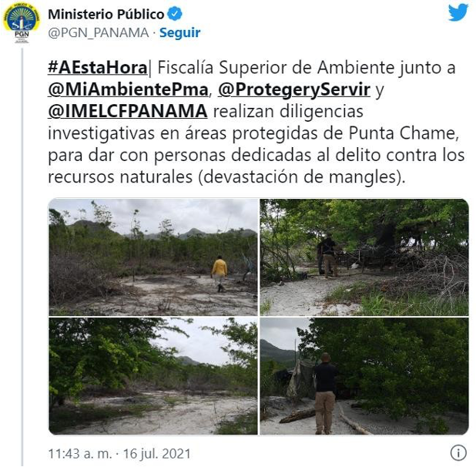476x467 pixels.
Task: Open the Ministerio Público display name
Action: [x=106, y=15]
